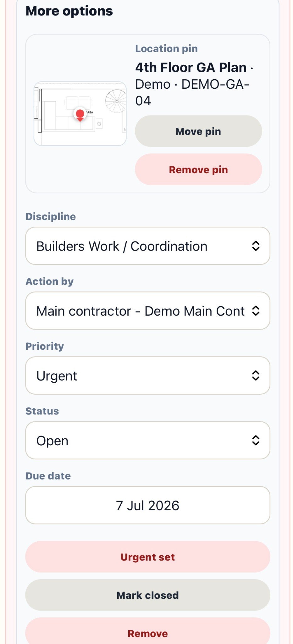
Task: Click the chevron icon beside Main contractor
Action: pyautogui.click(x=256, y=311)
